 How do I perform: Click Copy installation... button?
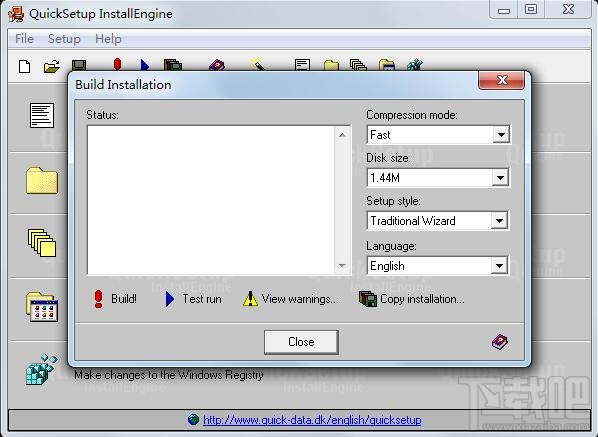click(x=412, y=299)
